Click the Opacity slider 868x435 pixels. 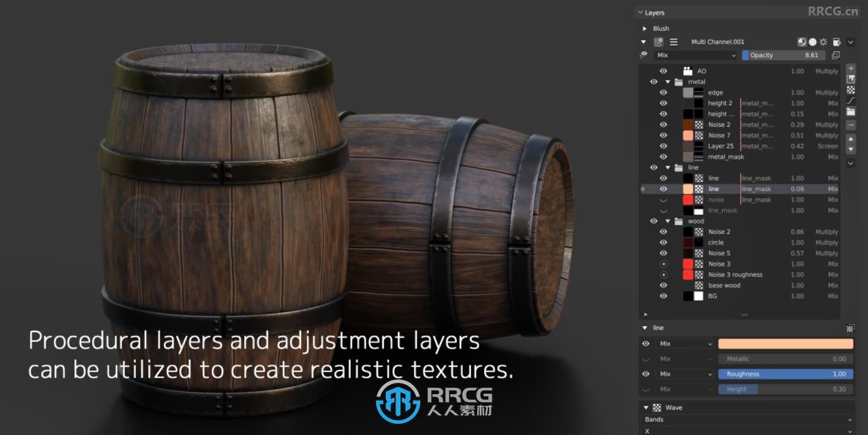pyautogui.click(x=785, y=55)
